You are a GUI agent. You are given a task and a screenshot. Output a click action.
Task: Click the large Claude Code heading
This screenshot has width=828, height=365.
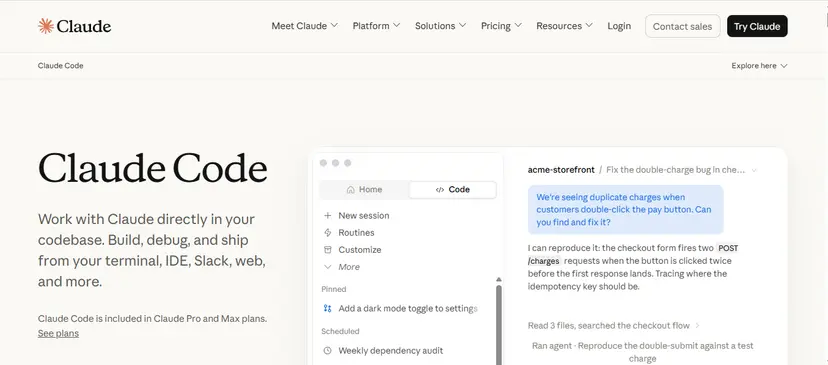(x=153, y=169)
